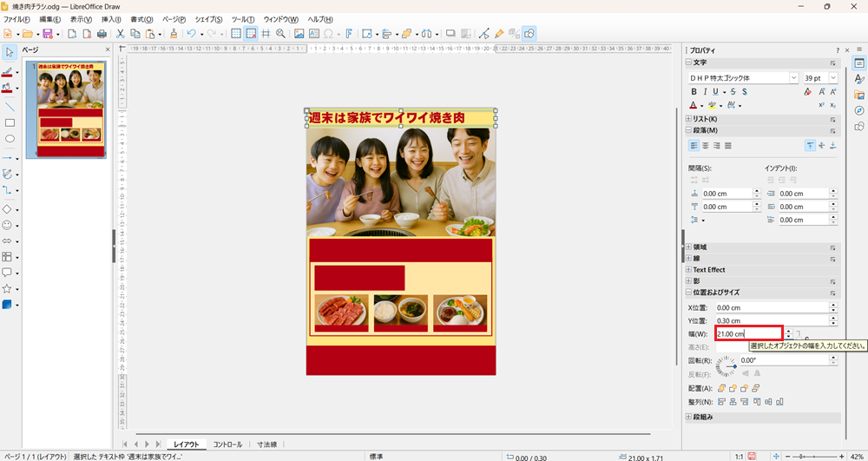
Task: Open the 挿入(I) menu
Action: (111, 19)
